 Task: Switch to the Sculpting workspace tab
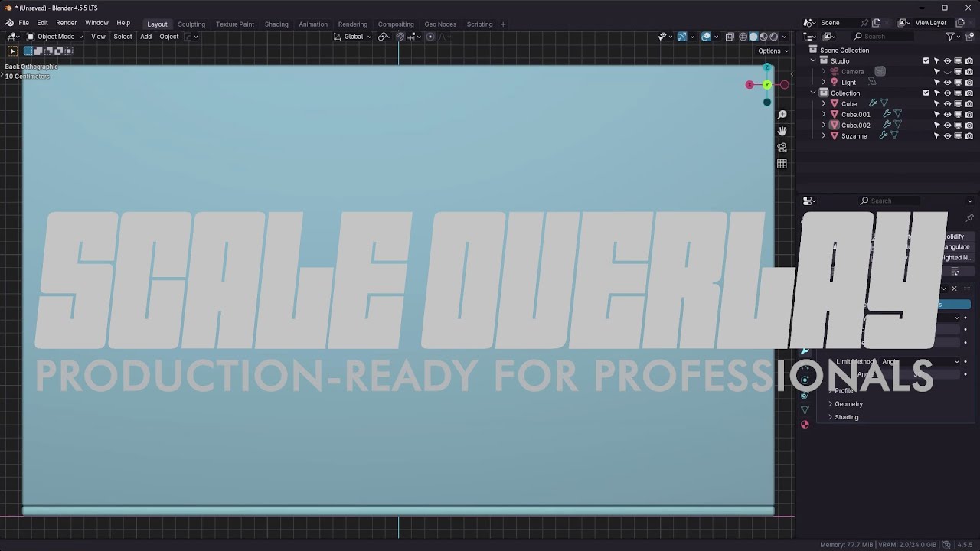191,24
